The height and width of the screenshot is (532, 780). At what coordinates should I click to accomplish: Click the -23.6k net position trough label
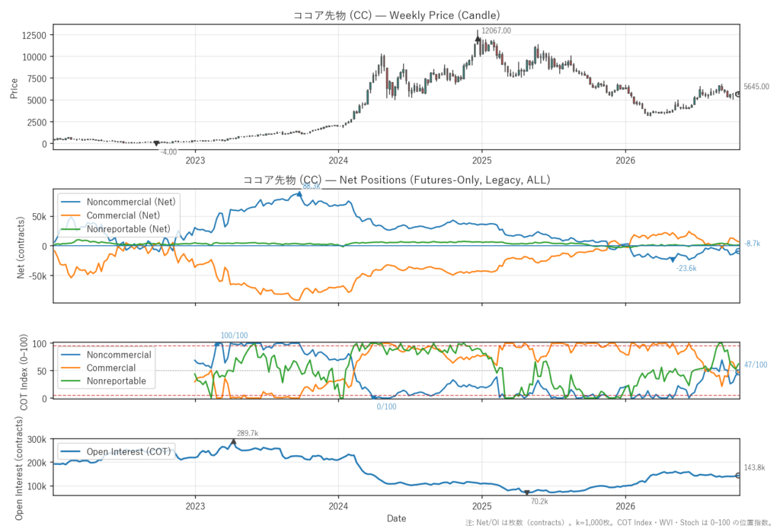pyautogui.click(x=686, y=269)
